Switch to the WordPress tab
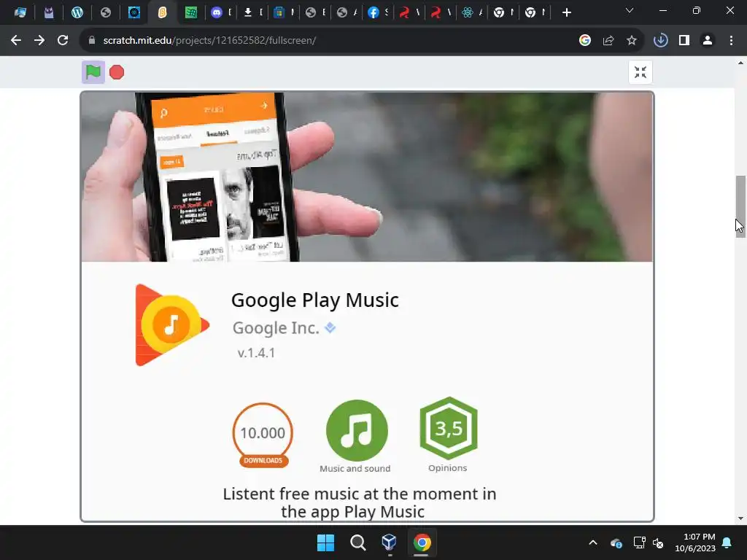 (77, 12)
